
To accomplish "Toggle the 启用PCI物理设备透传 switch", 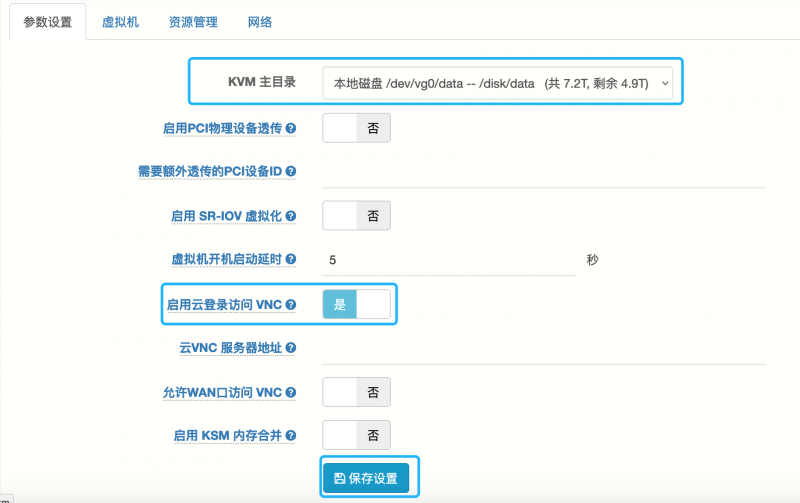I will (357, 128).
